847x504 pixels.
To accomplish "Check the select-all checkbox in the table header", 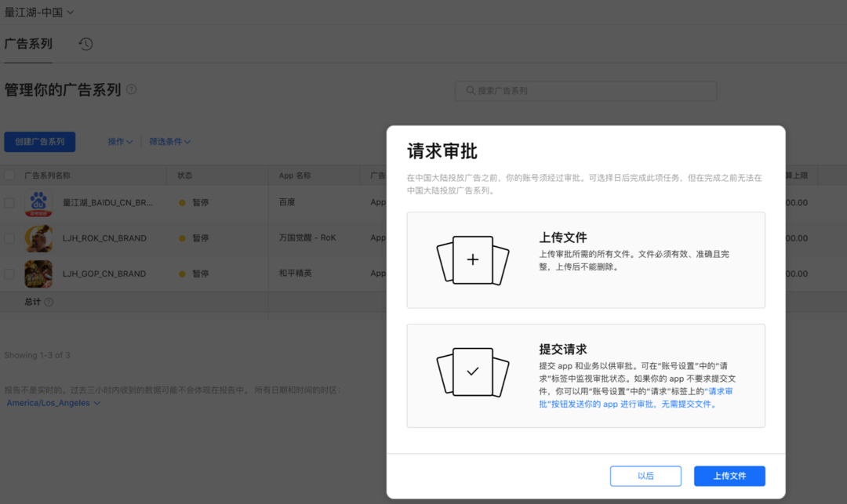I will (11, 175).
